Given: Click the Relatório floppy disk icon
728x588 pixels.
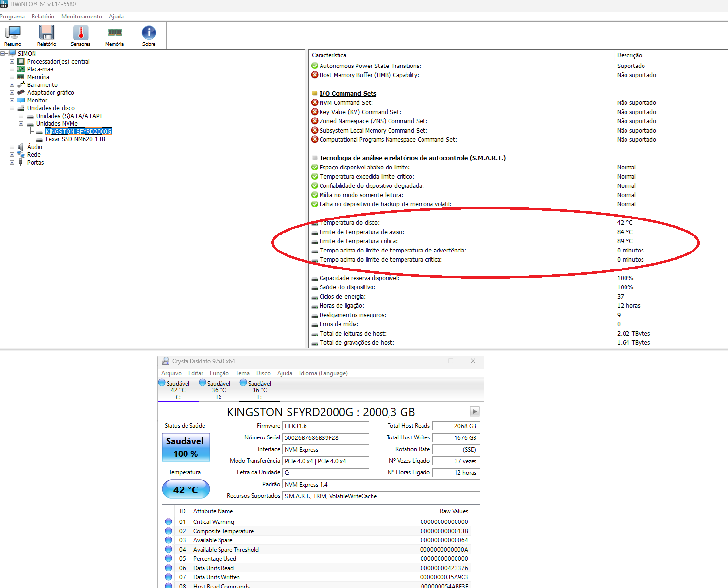Looking at the screenshot, I should [x=47, y=35].
